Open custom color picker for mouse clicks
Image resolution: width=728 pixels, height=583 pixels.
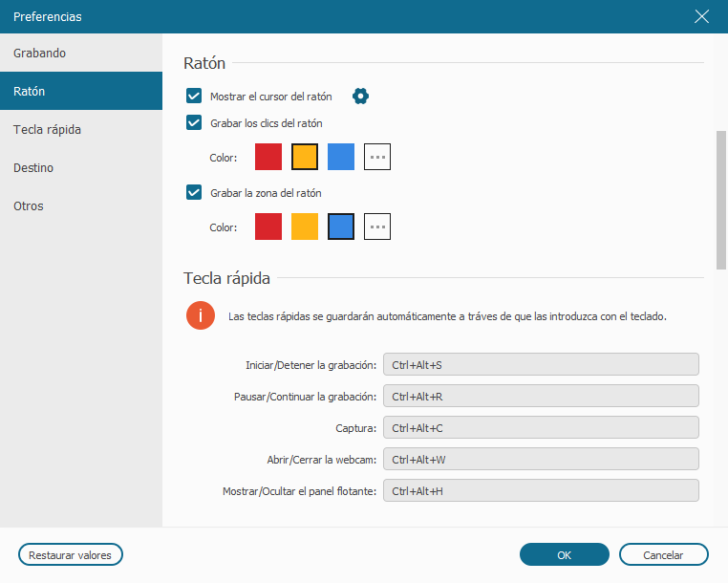pos(377,157)
